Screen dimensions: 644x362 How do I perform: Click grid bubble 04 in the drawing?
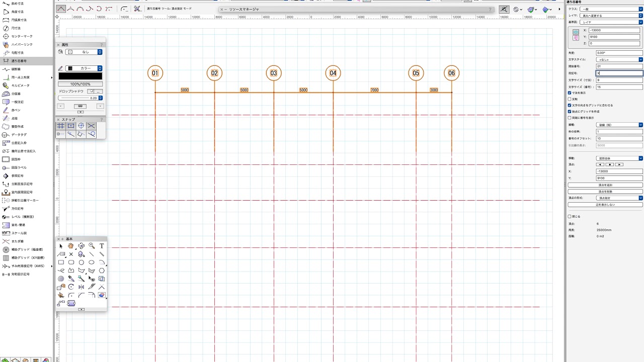(x=333, y=73)
